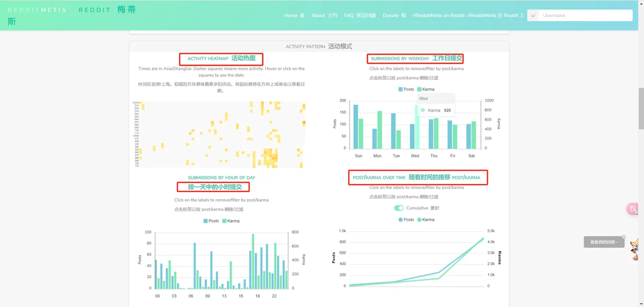
Task: Click the Sun axis label
Action: point(358,156)
